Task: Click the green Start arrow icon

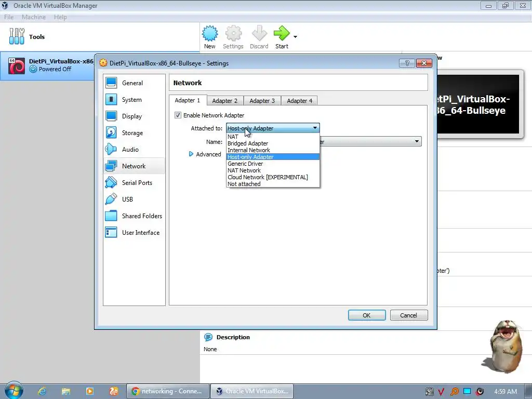Action: [x=282, y=33]
